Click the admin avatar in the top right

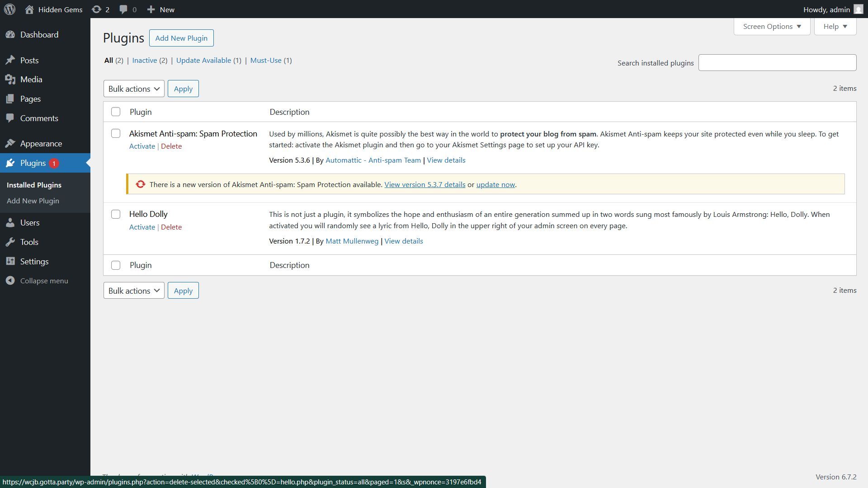(x=858, y=9)
